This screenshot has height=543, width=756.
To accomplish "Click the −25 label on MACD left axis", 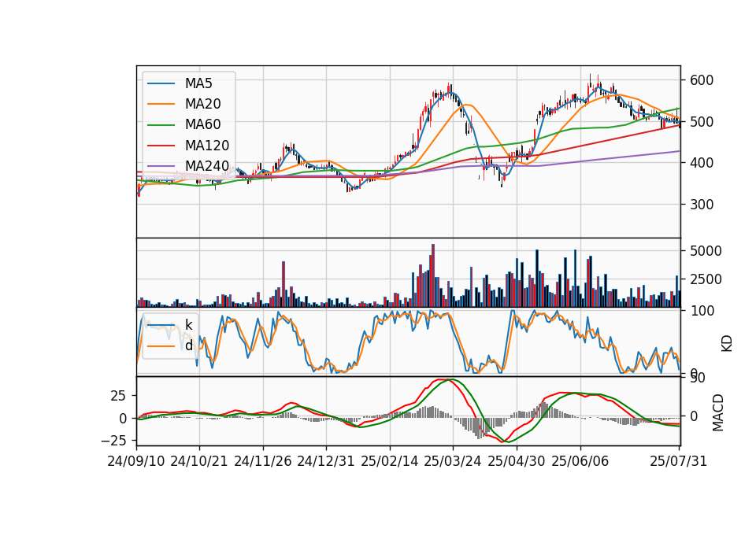I will [x=113, y=441].
